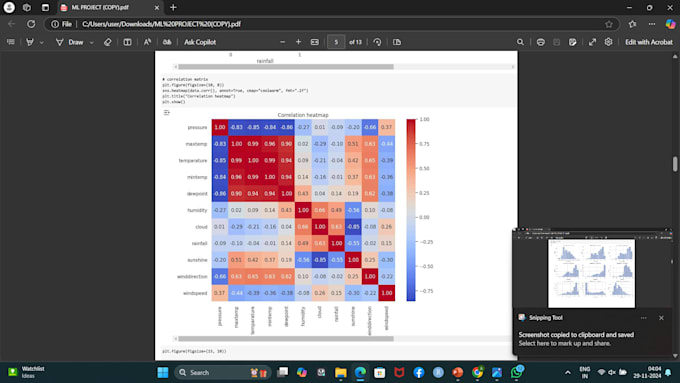Expand the Draw options arrow

[x=92, y=43]
